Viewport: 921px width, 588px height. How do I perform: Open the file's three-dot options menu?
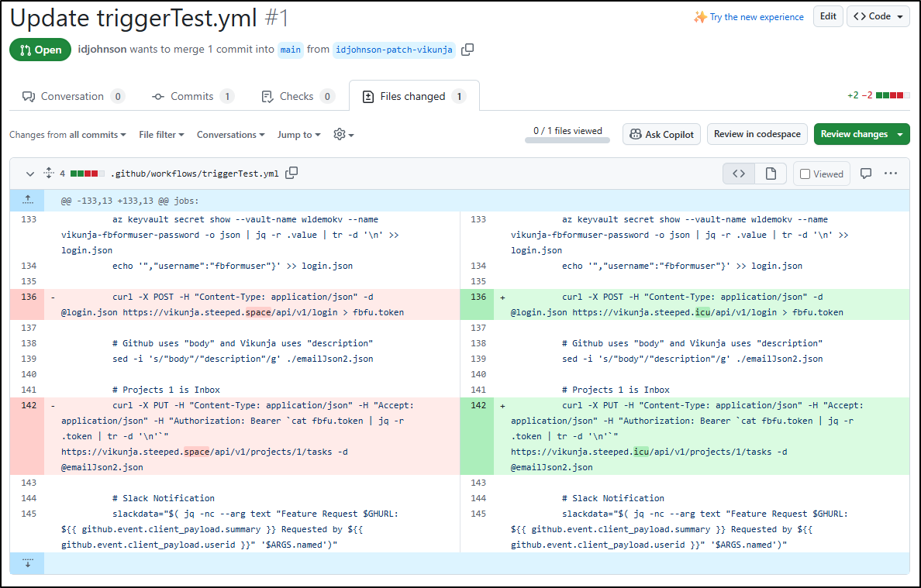click(x=891, y=174)
